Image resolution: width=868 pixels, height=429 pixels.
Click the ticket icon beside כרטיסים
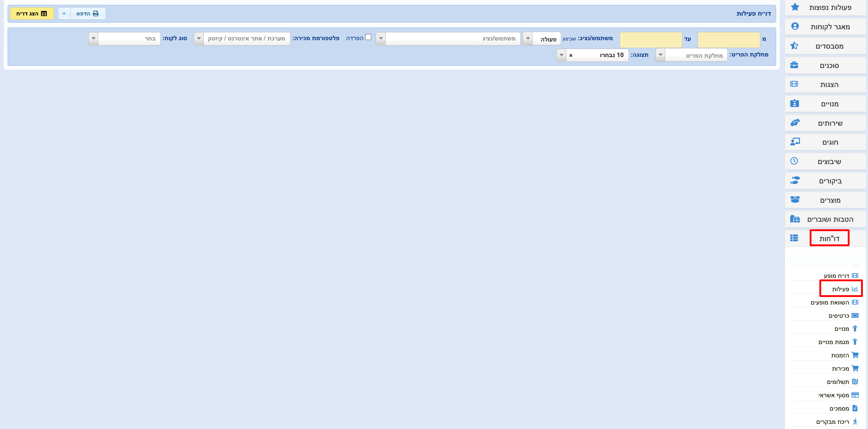click(x=855, y=315)
